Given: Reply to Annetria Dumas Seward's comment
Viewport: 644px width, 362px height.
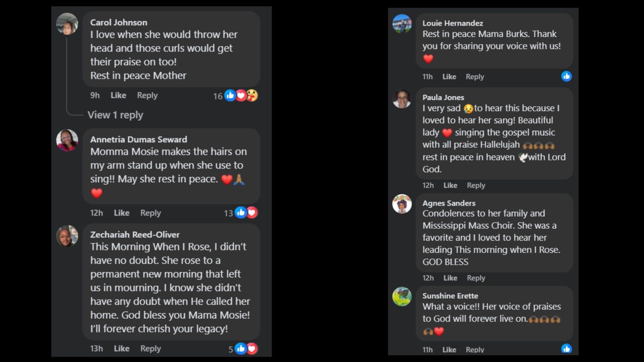Looking at the screenshot, I should tap(150, 213).
